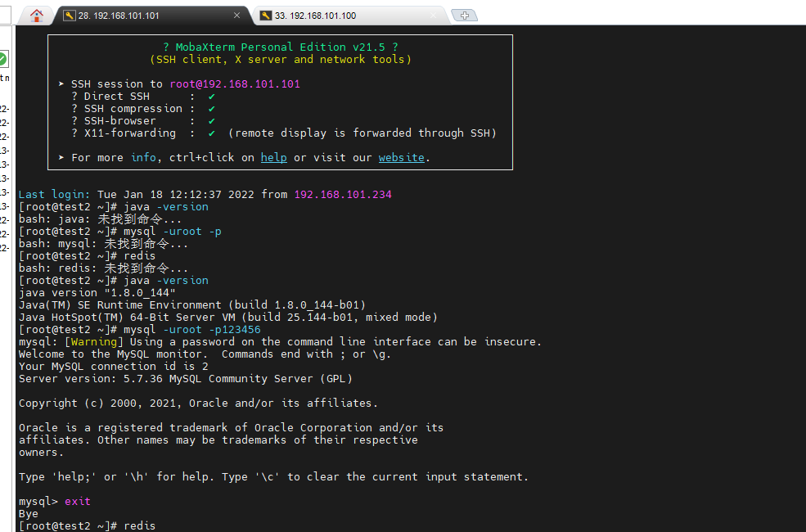Click the 'Server version: 5.7.36' line

[x=186, y=379]
